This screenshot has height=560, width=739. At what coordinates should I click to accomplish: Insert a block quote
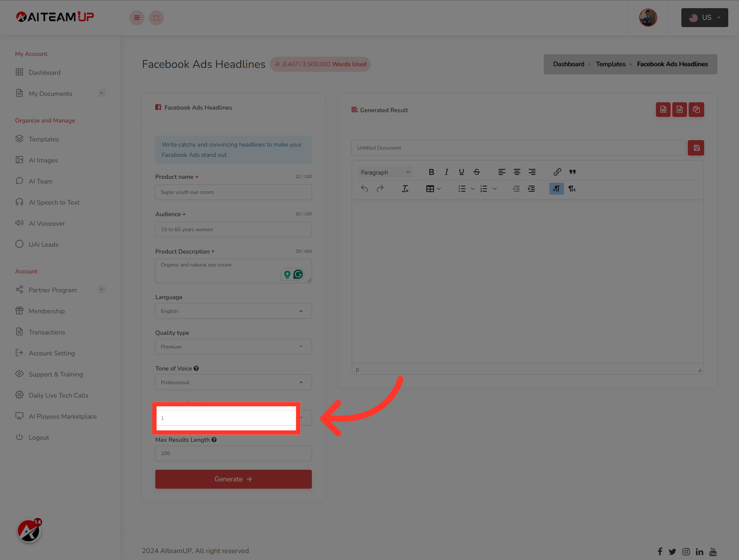click(x=572, y=172)
